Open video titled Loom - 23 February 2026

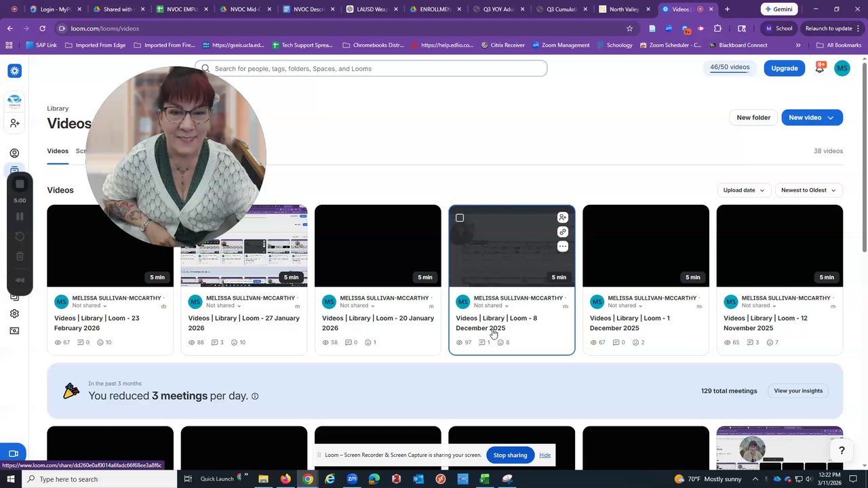(x=97, y=323)
